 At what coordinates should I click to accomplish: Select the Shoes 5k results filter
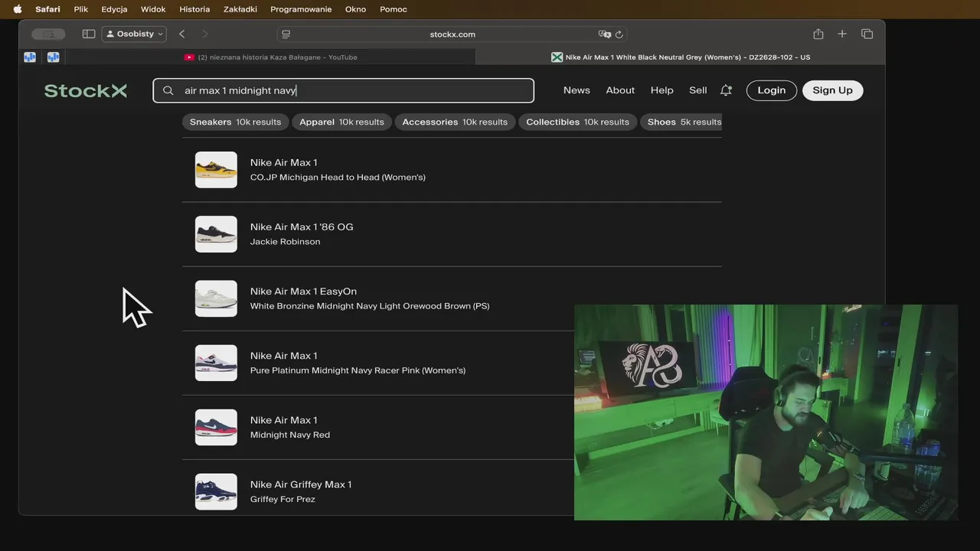[x=681, y=122]
